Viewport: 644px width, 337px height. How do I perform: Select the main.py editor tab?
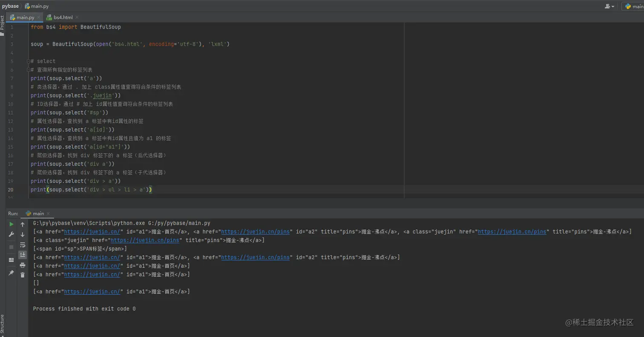25,17
